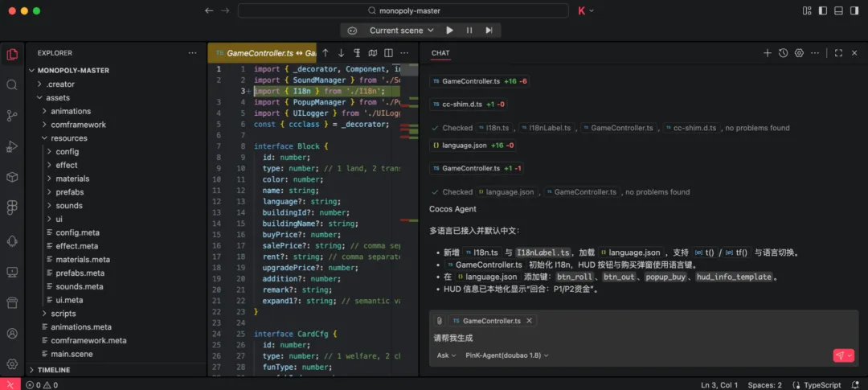Screen dimensions: 868x390
Task: Attach a file using the paperclip icon
Action: coord(440,320)
